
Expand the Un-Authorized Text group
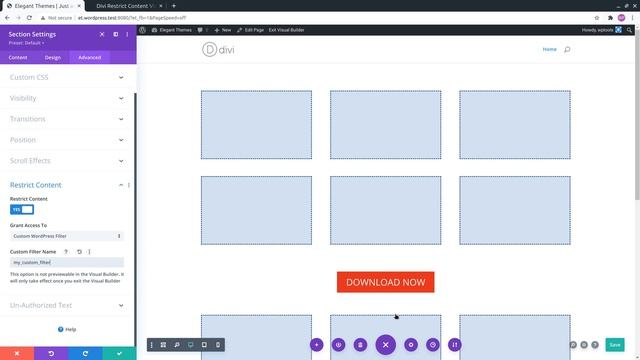tap(67, 305)
